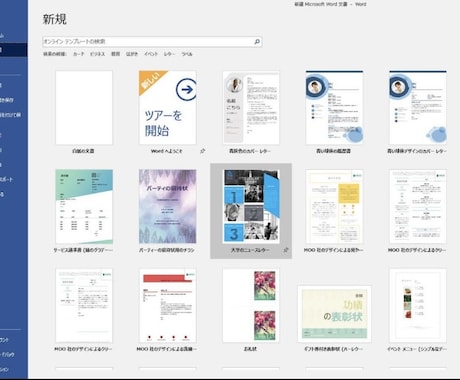Open the 功績の表彰状 certificate template
Image resolution: width=460 pixels, height=380 pixels.
(x=334, y=314)
